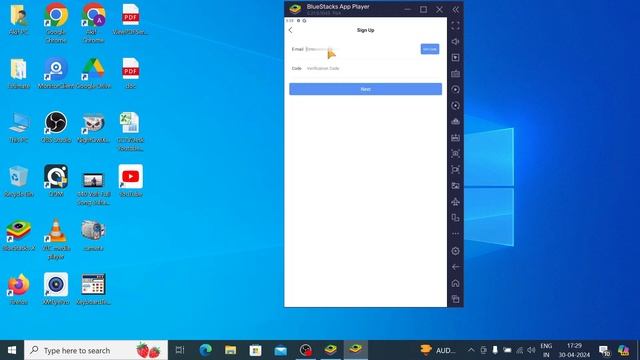Open Google Drive desktop shortcut
The width and height of the screenshot is (640, 360).
93,73
